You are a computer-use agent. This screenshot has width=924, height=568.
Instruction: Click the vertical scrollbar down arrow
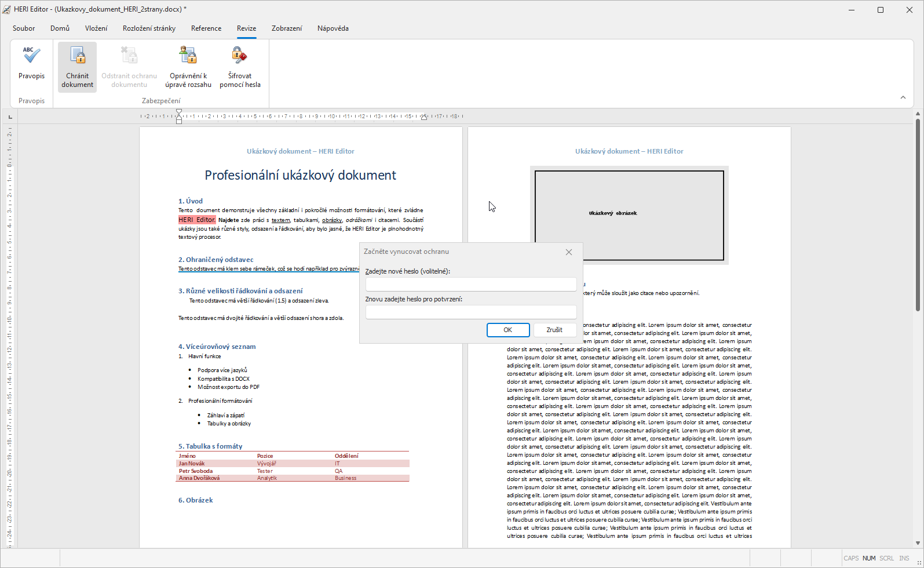[x=918, y=543]
